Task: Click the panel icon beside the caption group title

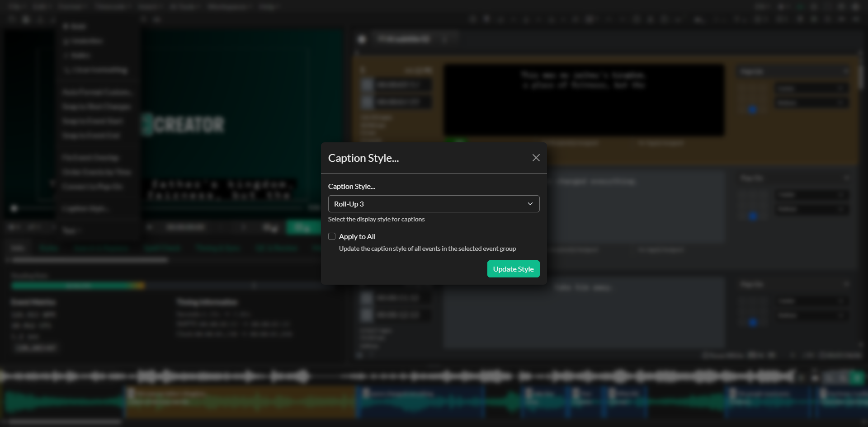Action: pos(361,39)
